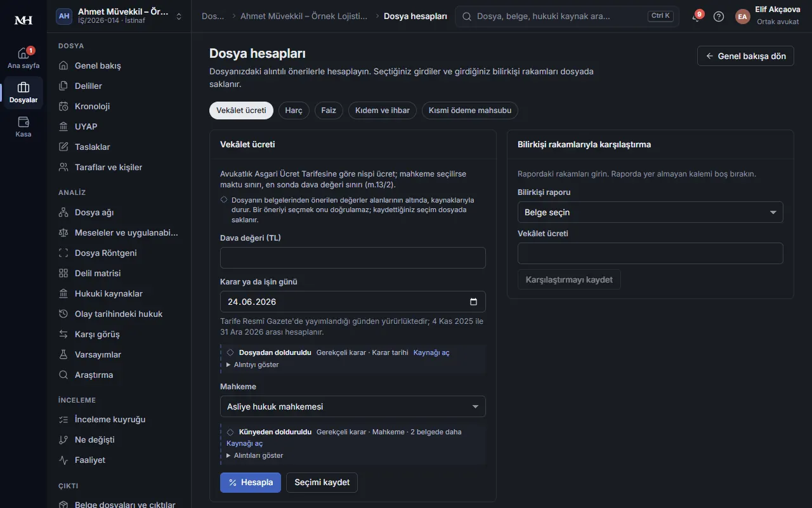This screenshot has width=812, height=508.
Task: Switch to the Faiz tab
Action: click(329, 110)
